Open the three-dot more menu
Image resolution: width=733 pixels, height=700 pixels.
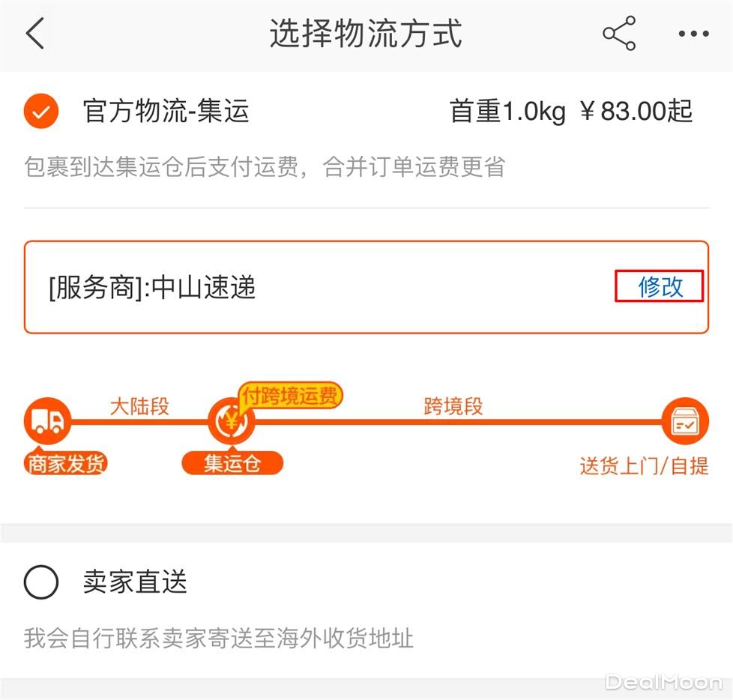693,34
